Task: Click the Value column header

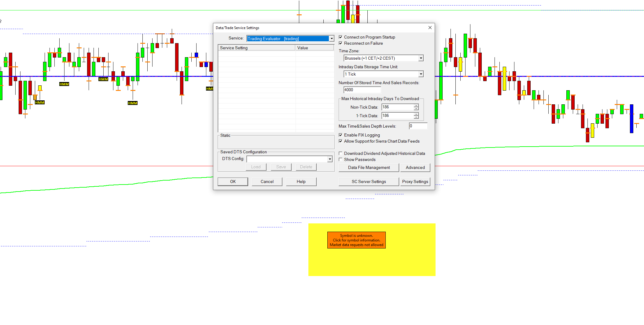Action: (x=315, y=48)
